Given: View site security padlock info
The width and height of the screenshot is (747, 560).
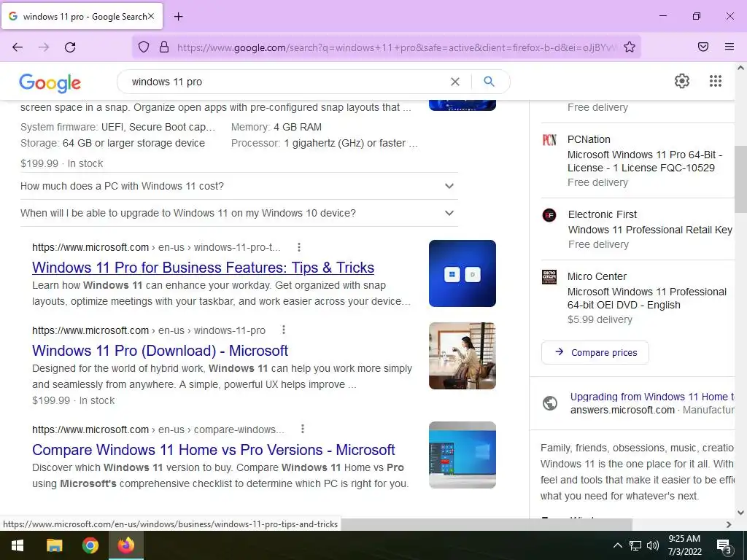Looking at the screenshot, I should click(x=164, y=47).
